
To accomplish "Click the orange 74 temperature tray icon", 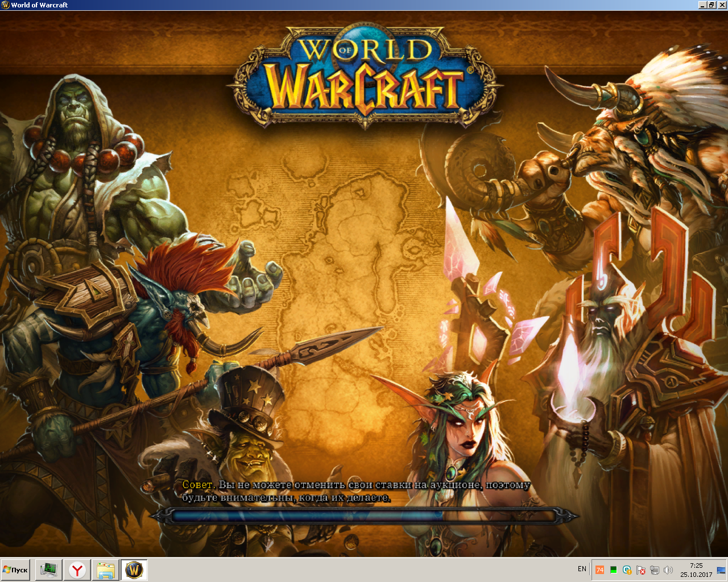I will coord(599,569).
